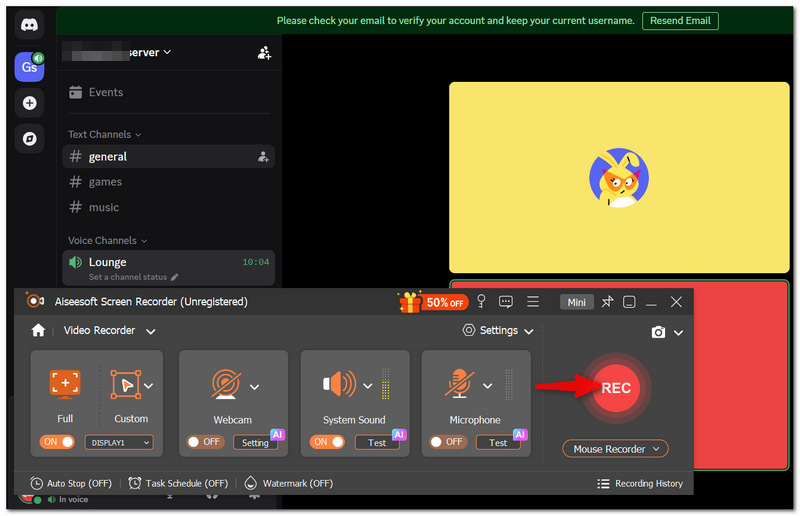This screenshot has width=800, height=516.
Task: Pin the Aiseesoft recorder window
Action: (x=607, y=302)
